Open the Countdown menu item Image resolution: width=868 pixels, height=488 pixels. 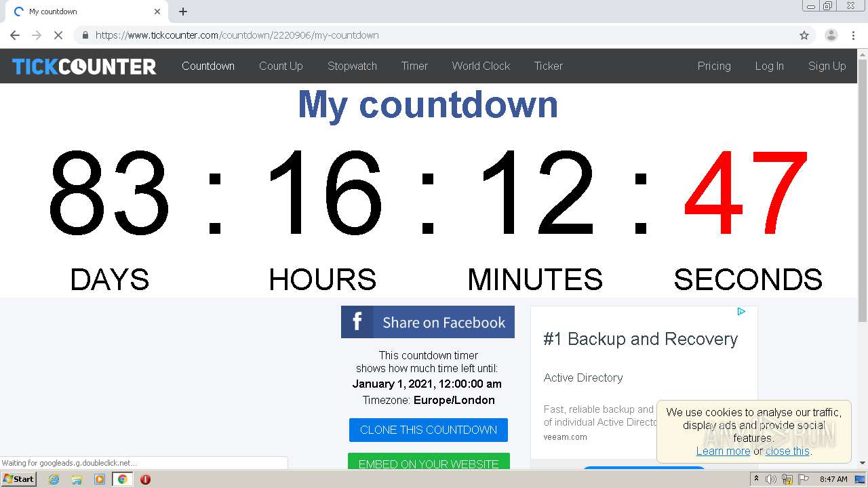pos(208,66)
